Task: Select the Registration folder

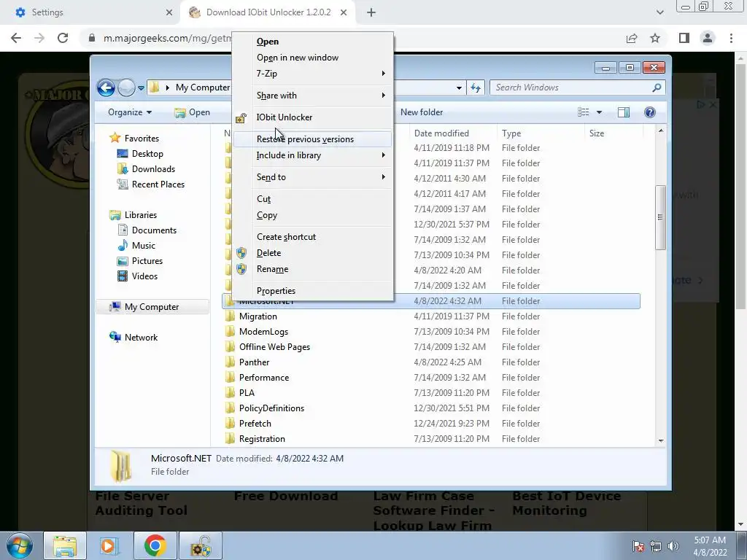Action: point(430,438)
